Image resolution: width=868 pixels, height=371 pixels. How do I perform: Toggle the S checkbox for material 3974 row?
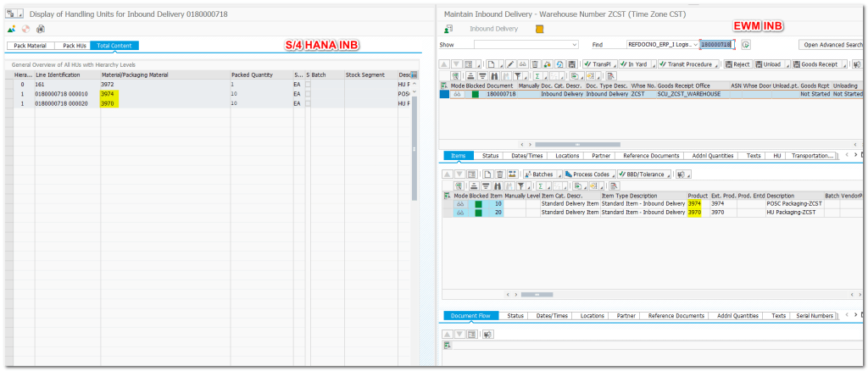309,94
